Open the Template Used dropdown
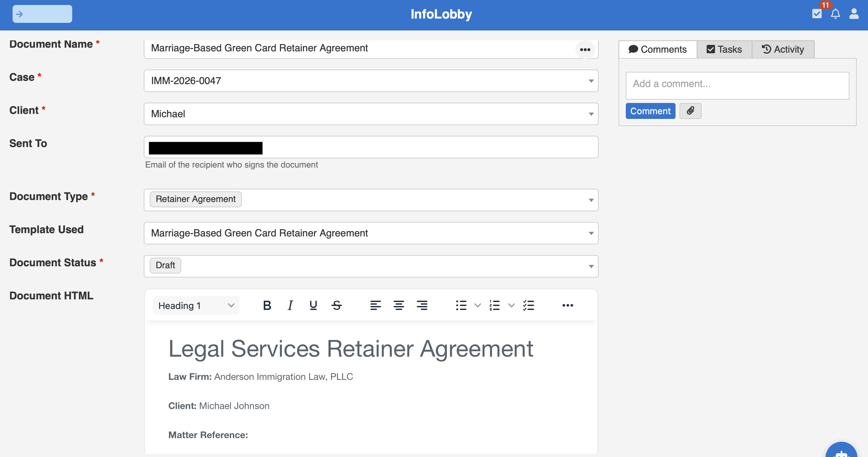 371,233
